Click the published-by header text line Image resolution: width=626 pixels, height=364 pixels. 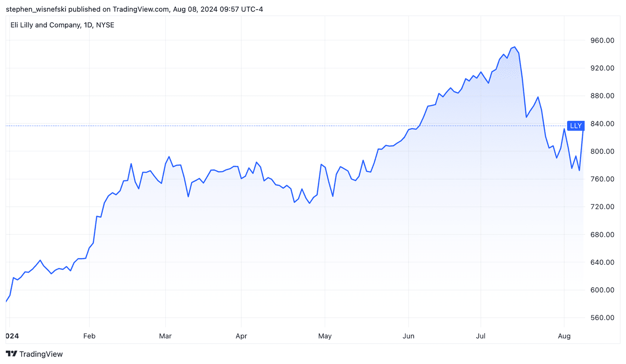click(x=134, y=9)
